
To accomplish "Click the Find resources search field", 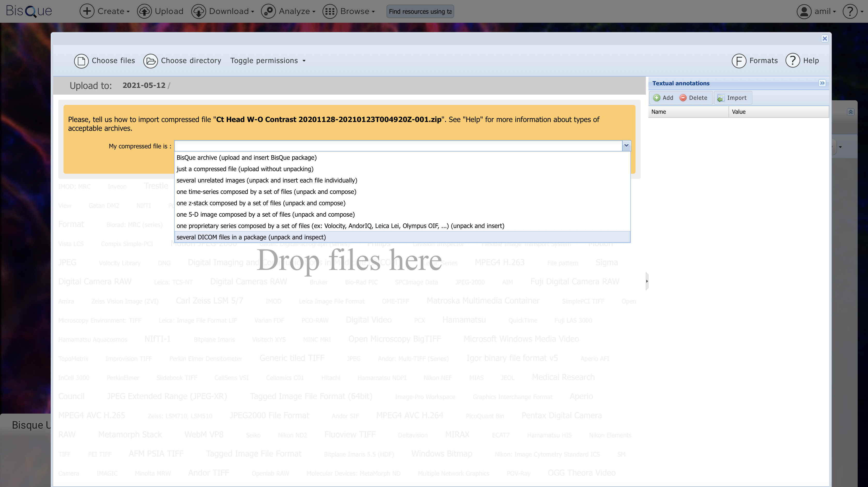I will point(420,11).
